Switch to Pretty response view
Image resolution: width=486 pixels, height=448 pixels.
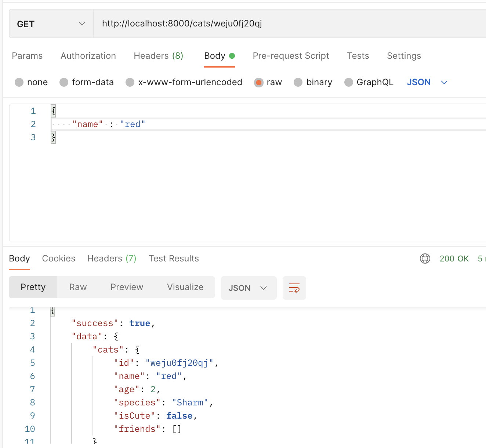click(x=33, y=287)
